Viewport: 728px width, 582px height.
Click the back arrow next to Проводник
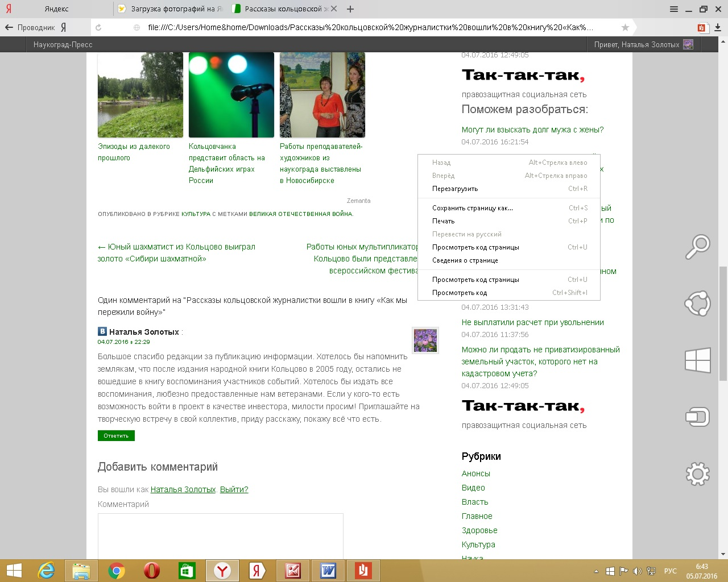[9, 27]
